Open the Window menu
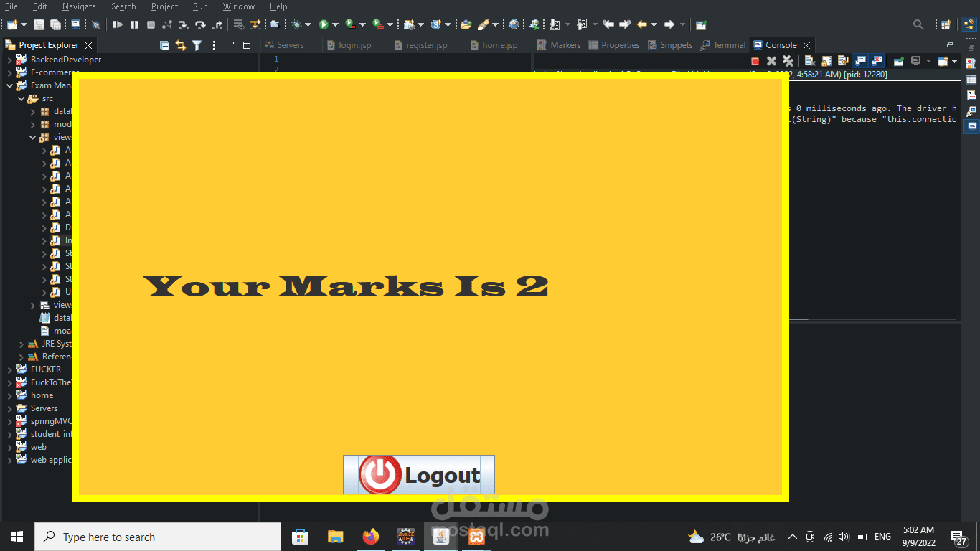This screenshot has height=551, width=980. (x=239, y=6)
